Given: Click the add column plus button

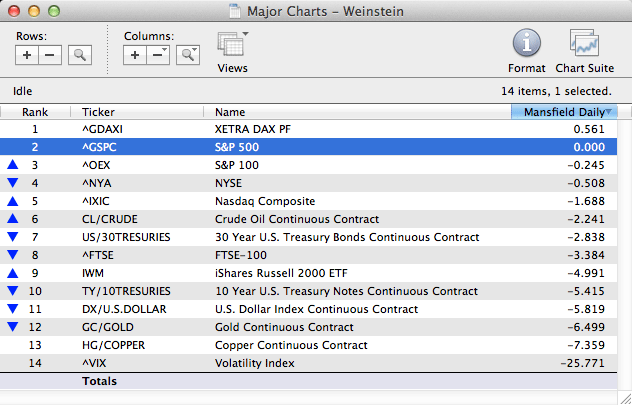Looking at the screenshot, I should tap(136, 56).
